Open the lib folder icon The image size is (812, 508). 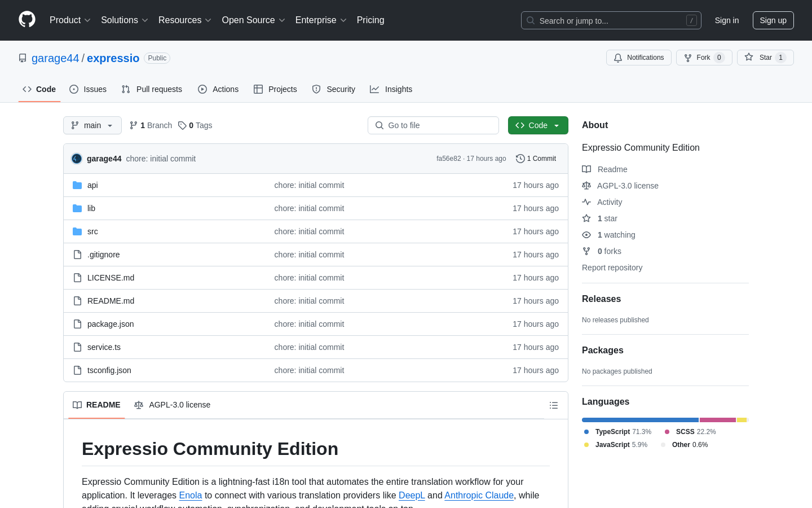[x=77, y=208]
